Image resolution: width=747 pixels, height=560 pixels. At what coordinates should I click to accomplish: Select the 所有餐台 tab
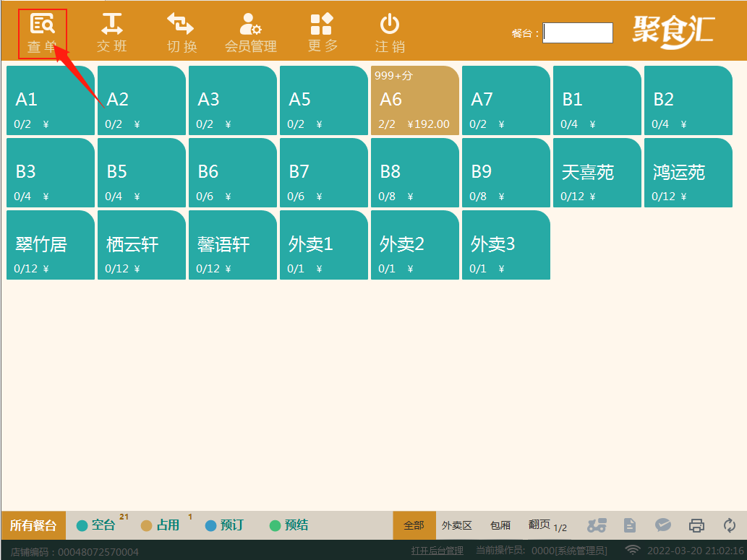coord(33,525)
